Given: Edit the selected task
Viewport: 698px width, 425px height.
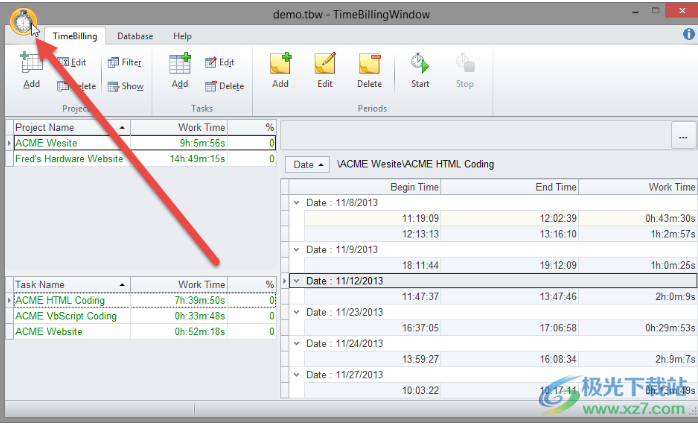Looking at the screenshot, I should point(219,62).
